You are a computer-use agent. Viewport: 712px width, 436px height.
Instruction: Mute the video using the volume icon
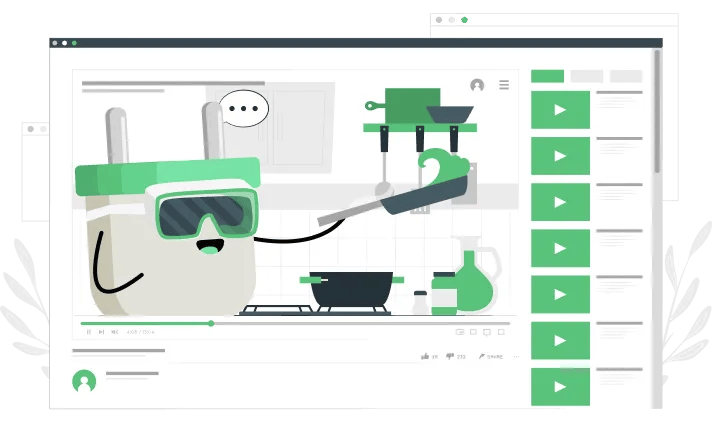coord(115,332)
